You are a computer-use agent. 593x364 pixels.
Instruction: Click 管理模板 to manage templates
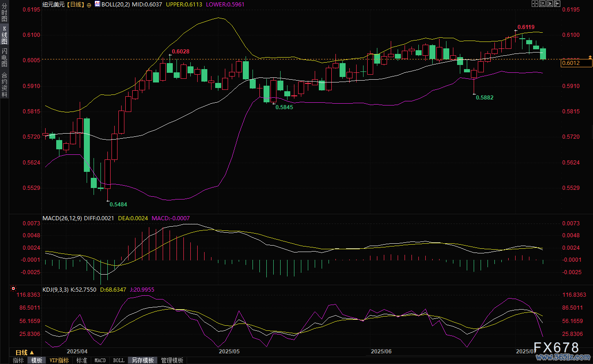[x=172, y=360]
